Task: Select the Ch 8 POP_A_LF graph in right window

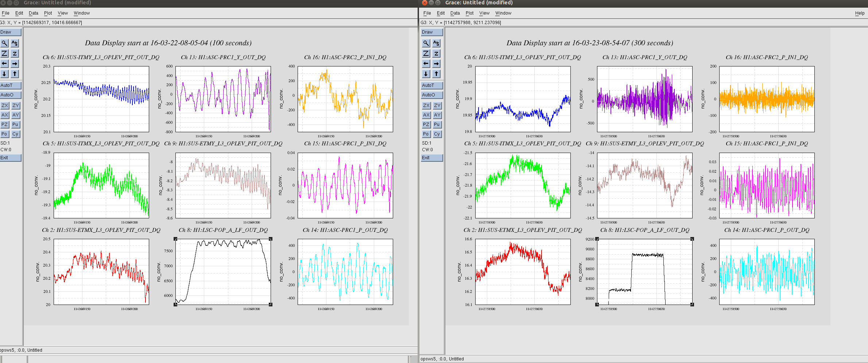Action: point(645,272)
